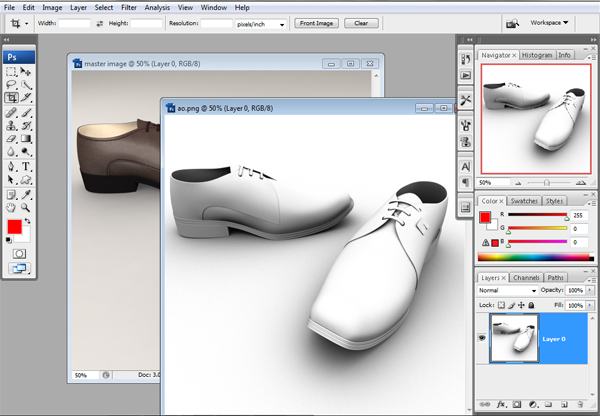Select the Zoom tool
This screenshot has width=600, height=416.
point(26,208)
